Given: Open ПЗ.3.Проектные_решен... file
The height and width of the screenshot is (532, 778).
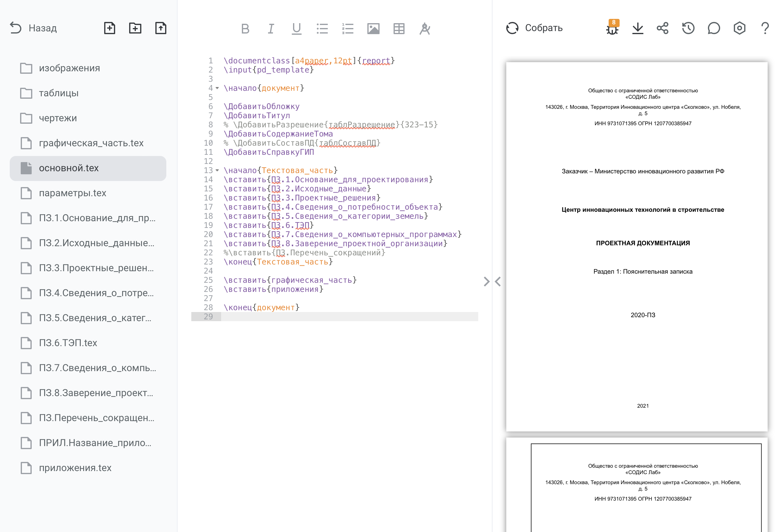Looking at the screenshot, I should click(88, 268).
